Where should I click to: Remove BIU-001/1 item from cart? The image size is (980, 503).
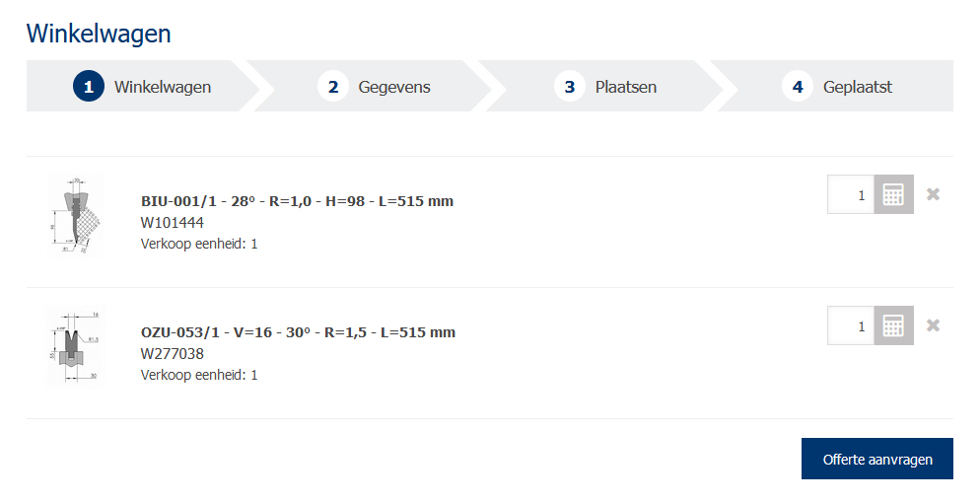pyautogui.click(x=933, y=194)
